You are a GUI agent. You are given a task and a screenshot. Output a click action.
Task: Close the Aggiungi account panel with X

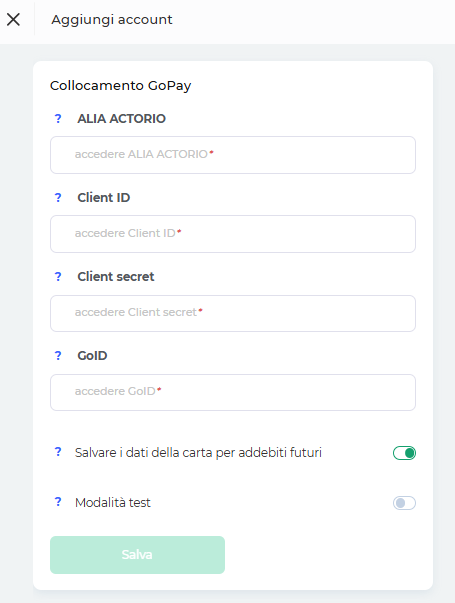pyautogui.click(x=13, y=19)
